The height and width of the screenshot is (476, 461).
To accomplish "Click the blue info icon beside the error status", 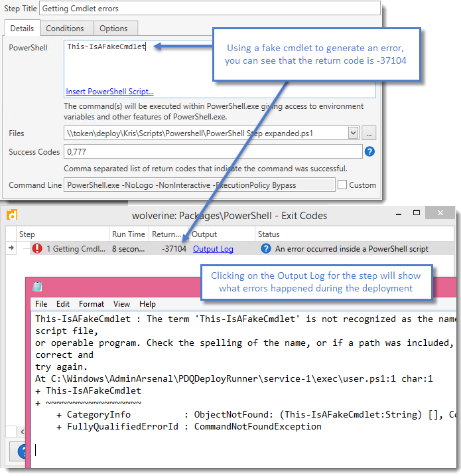I will (266, 249).
